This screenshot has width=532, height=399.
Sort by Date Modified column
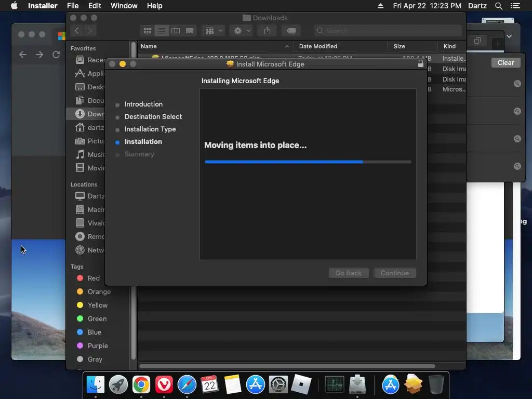(318, 46)
